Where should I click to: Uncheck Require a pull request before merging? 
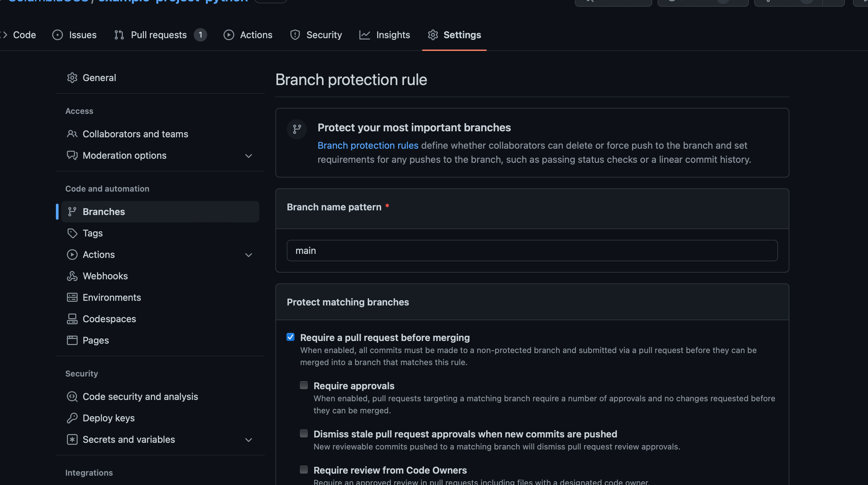tap(290, 337)
